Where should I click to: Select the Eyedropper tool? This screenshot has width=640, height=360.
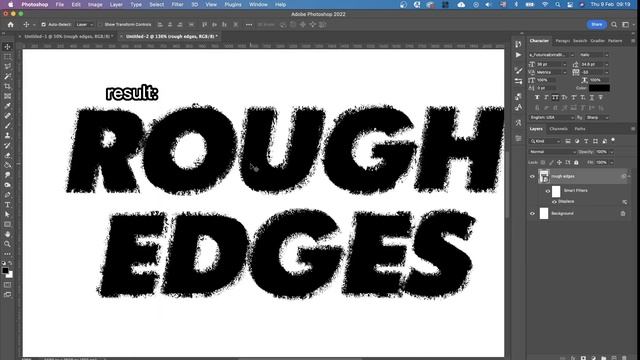click(7, 106)
